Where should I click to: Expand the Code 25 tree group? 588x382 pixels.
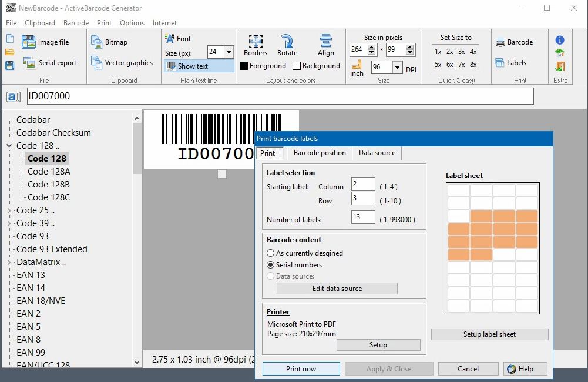click(9, 210)
